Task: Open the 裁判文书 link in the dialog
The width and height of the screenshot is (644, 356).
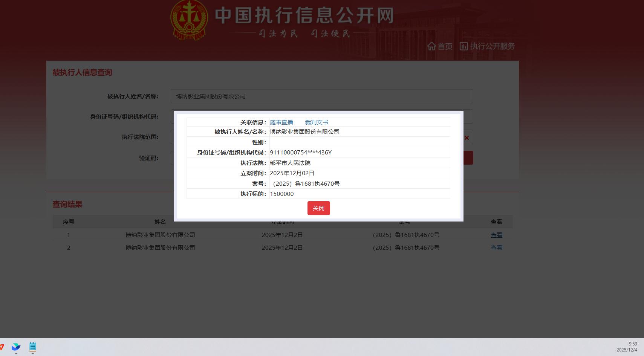Action: tap(316, 122)
